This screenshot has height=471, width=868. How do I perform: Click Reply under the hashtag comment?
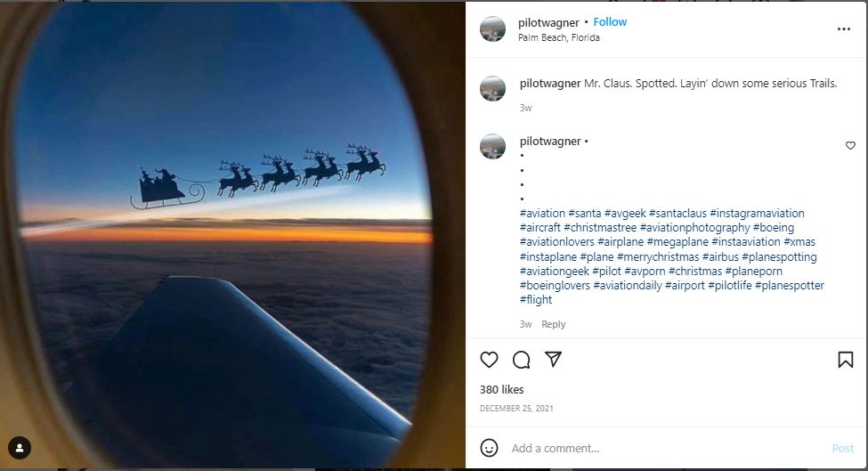point(554,324)
